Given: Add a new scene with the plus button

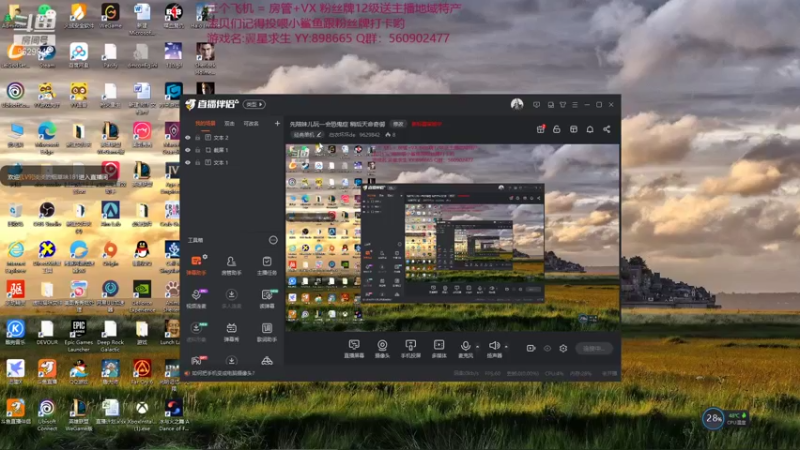Looking at the screenshot, I should pyautogui.click(x=277, y=123).
